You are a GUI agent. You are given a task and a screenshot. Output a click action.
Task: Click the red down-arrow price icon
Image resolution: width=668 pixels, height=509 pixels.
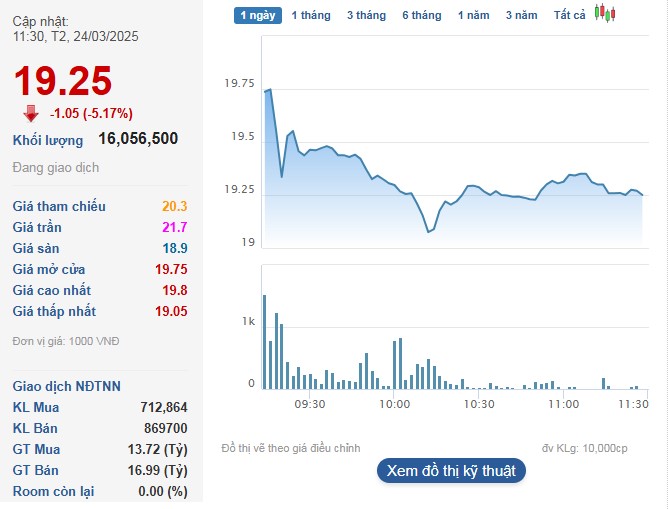pos(31,113)
